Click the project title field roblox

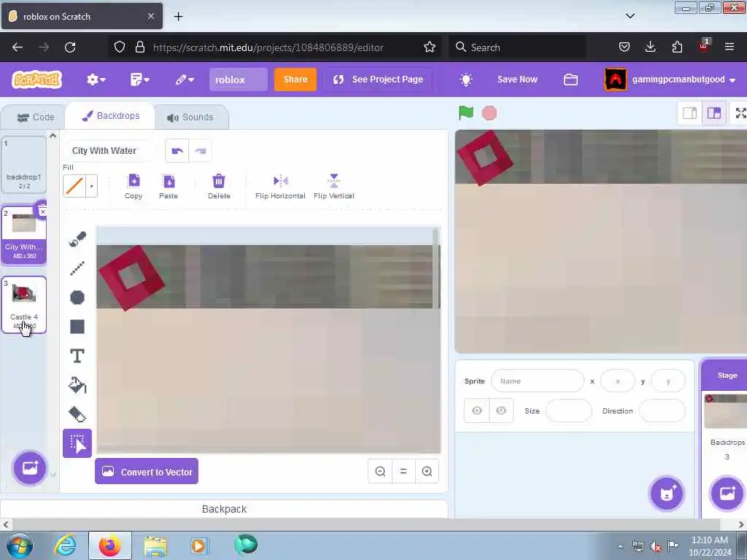239,79
